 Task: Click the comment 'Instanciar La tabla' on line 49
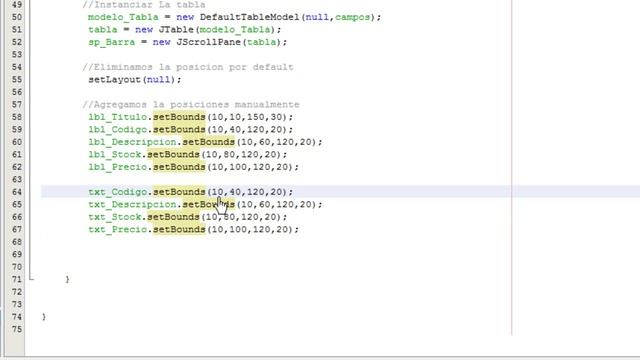pyautogui.click(x=144, y=5)
